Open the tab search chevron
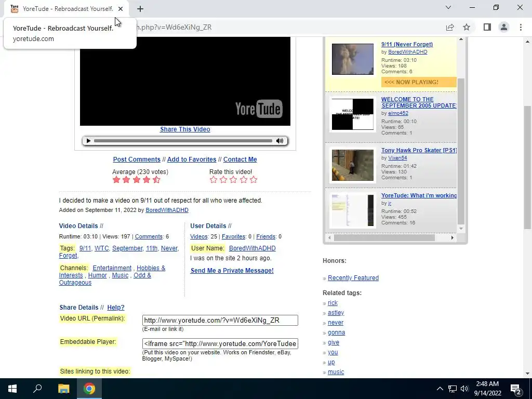532x399 pixels. (448, 7)
